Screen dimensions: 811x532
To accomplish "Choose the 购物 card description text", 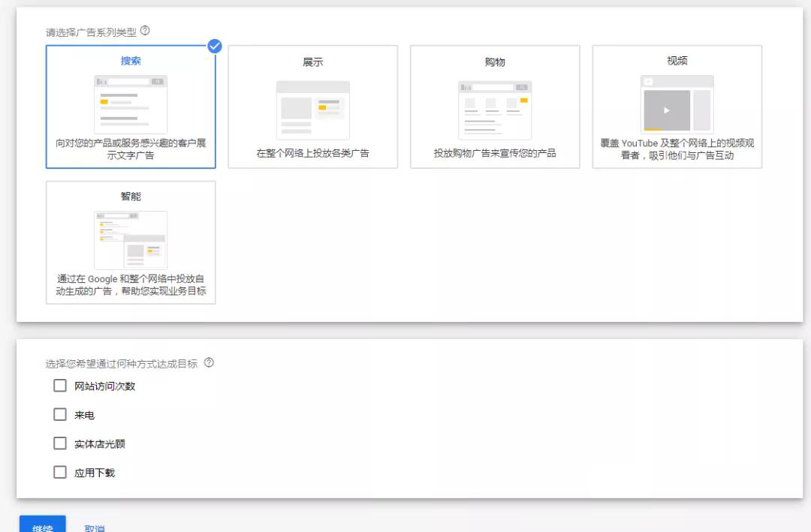I will click(x=495, y=154).
